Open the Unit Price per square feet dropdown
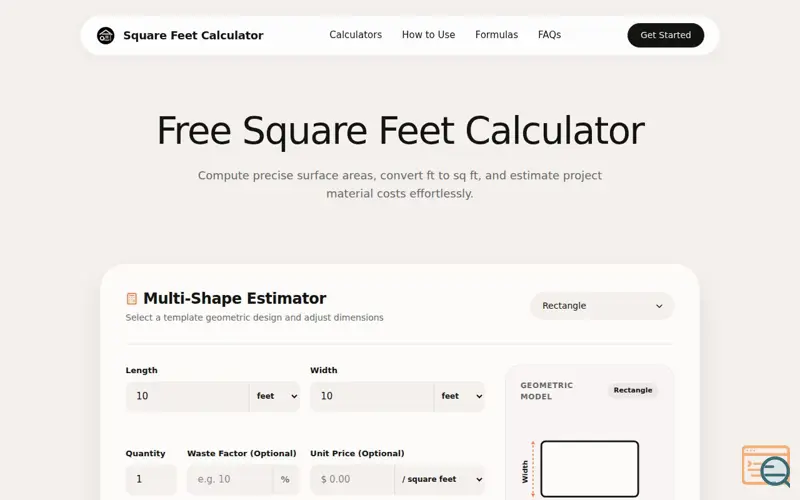Viewport: 800px width, 500px height. (440, 479)
